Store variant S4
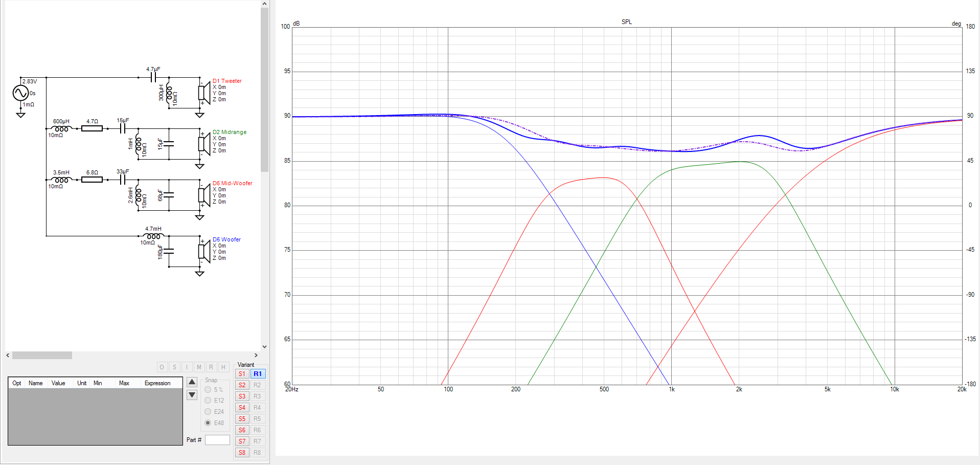The image size is (980, 465). pos(242,408)
